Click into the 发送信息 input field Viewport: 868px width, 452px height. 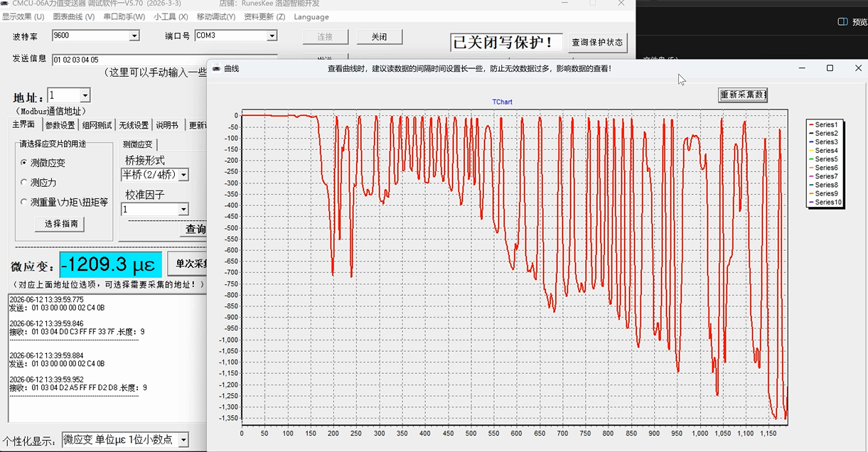(164, 60)
